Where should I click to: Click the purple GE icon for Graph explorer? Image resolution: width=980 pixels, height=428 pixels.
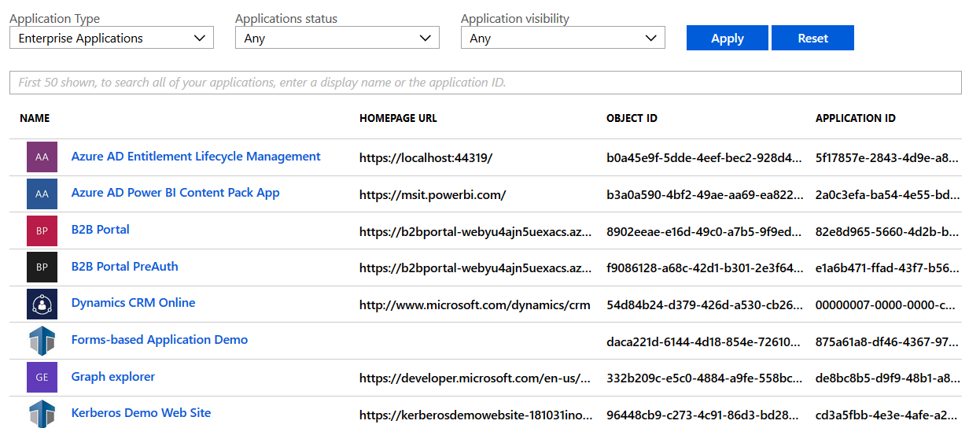pyautogui.click(x=42, y=378)
